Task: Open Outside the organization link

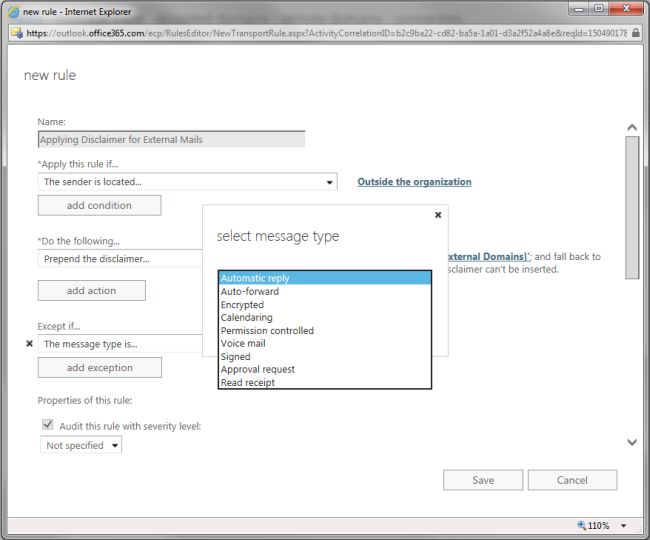Action: pyautogui.click(x=415, y=182)
